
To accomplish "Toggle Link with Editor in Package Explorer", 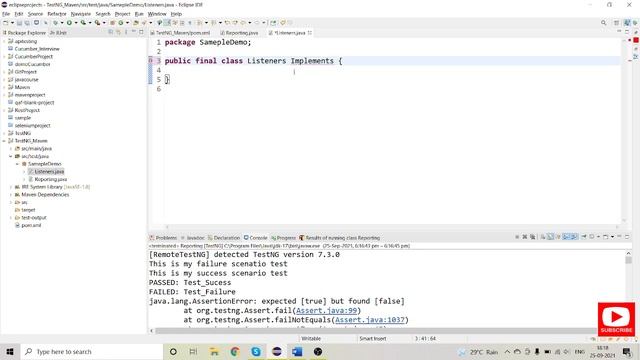I will tap(118, 32).
